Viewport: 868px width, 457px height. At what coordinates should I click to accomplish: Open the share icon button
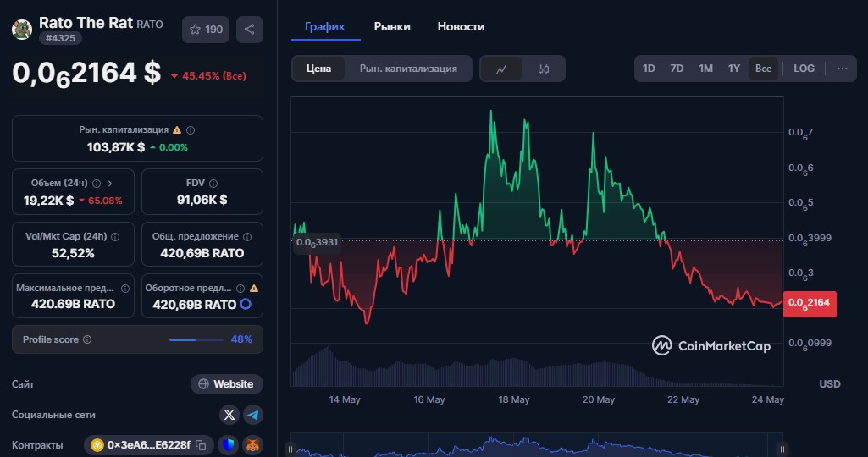point(250,30)
